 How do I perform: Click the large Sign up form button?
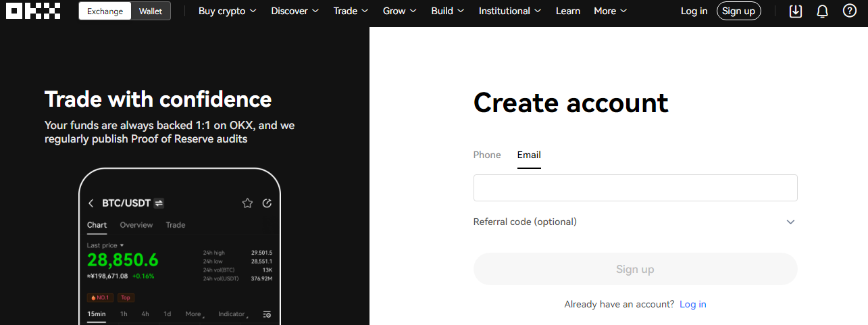point(635,269)
